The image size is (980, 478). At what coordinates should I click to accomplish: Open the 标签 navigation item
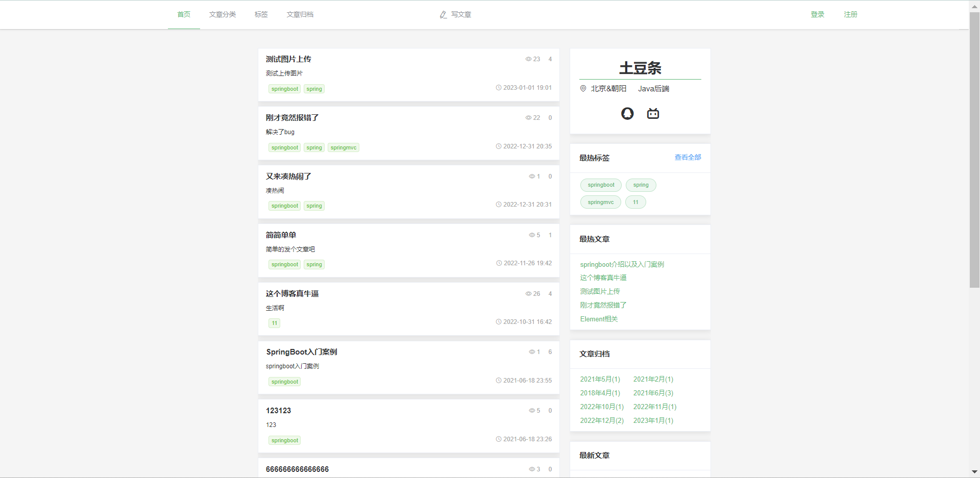(261, 15)
